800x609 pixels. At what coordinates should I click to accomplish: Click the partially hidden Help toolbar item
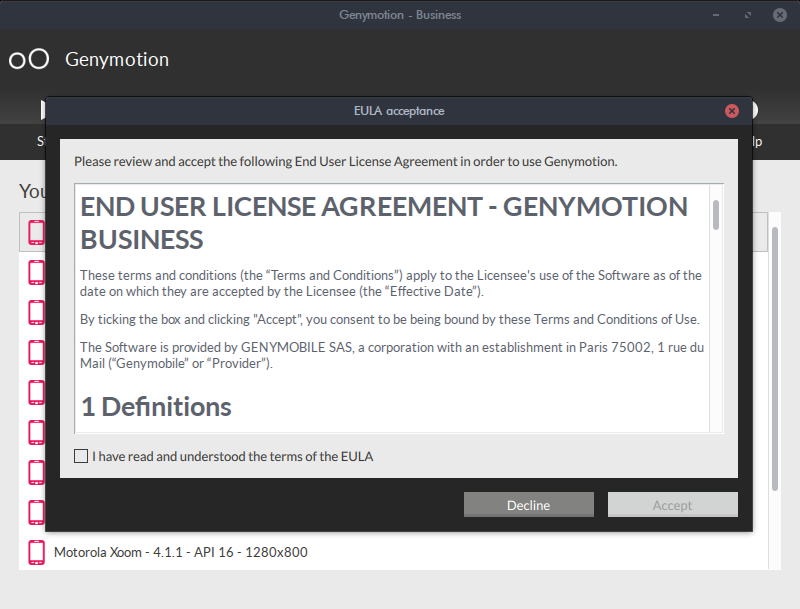[x=755, y=141]
